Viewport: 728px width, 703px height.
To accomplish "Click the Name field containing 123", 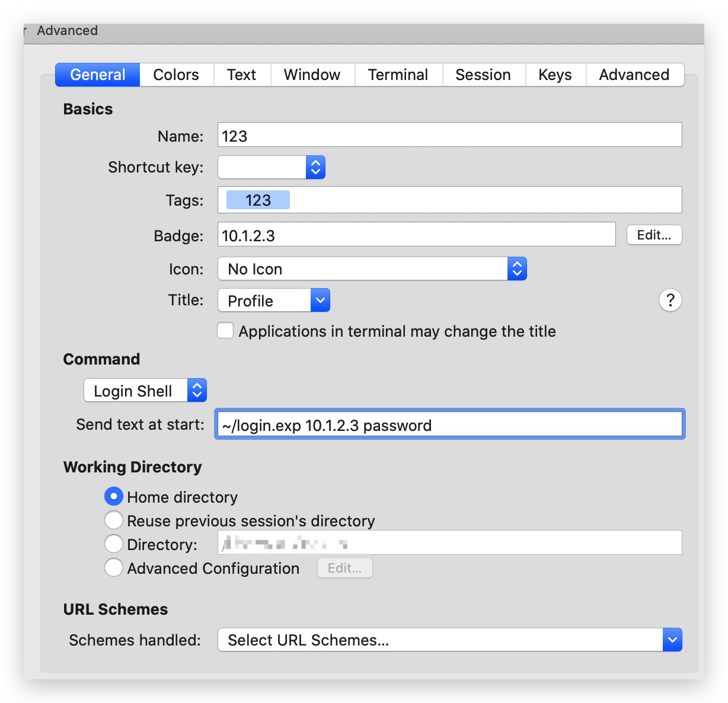I will click(x=449, y=135).
